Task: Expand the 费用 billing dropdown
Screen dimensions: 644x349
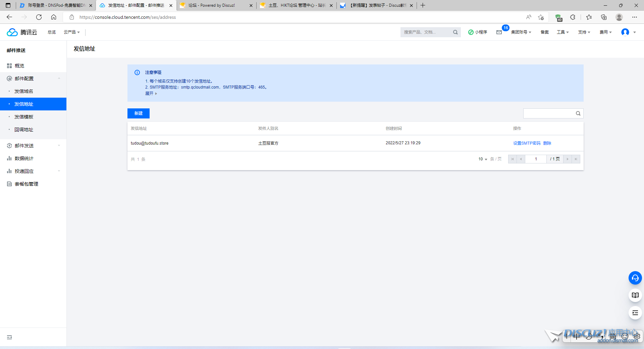Action: 605,32
